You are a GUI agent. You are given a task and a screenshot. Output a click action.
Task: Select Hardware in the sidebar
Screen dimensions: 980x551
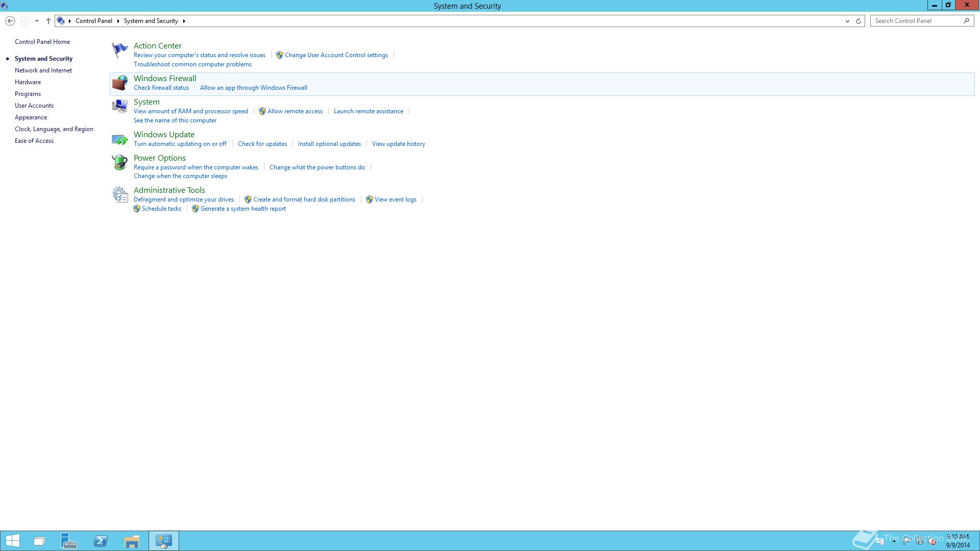click(x=28, y=82)
